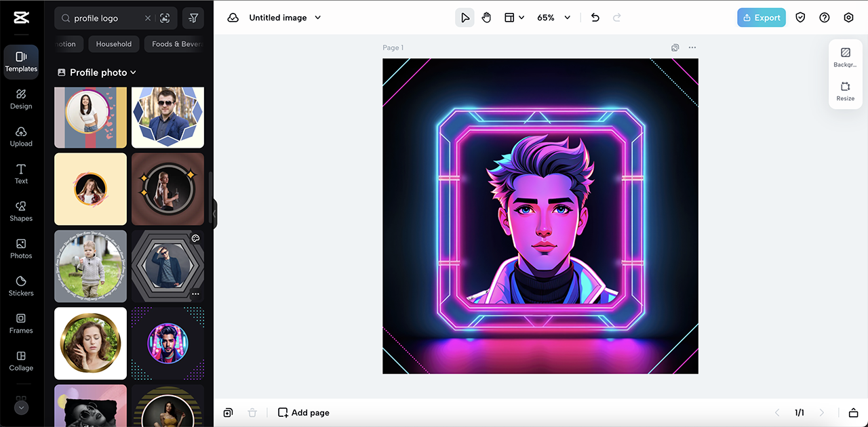Open image search camera icon
The image size is (868, 427).
tap(165, 18)
